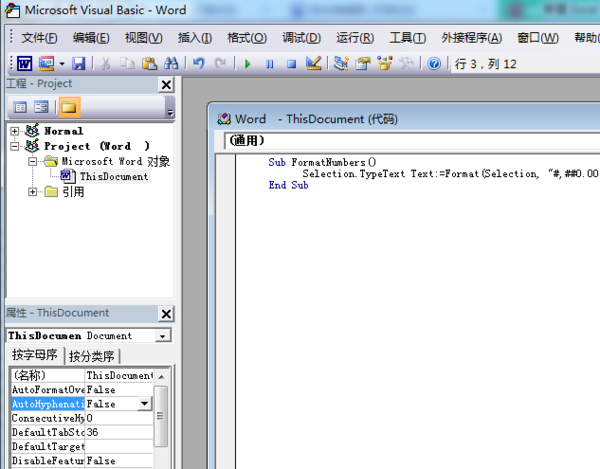Click the Selection.TypeText code line
Image resolution: width=600 pixels, height=469 pixels.
450,174
